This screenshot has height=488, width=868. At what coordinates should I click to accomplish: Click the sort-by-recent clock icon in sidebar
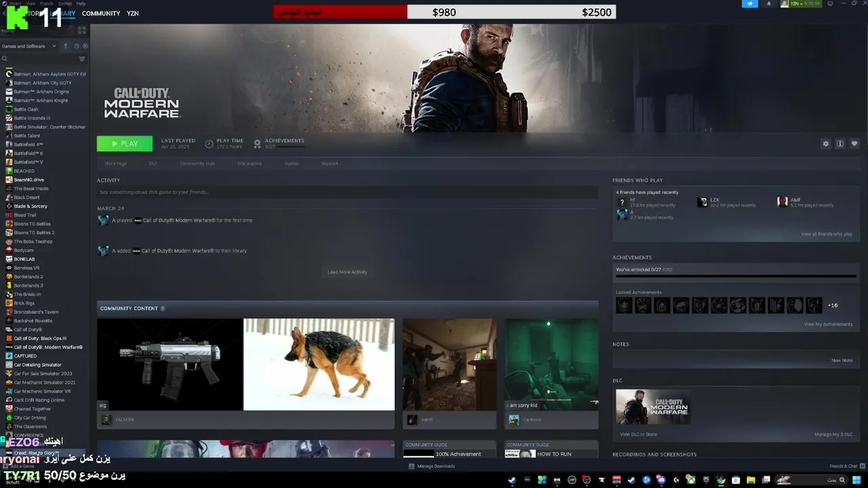(x=76, y=46)
